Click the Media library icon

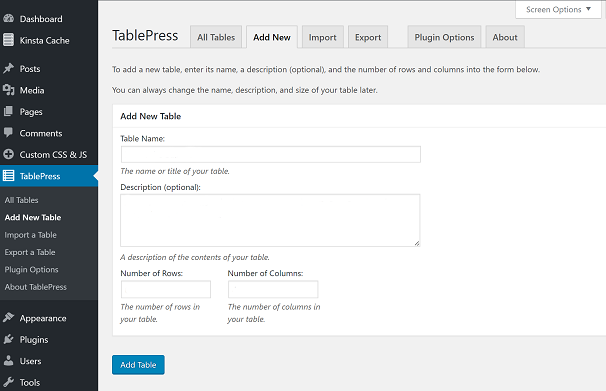(9, 90)
